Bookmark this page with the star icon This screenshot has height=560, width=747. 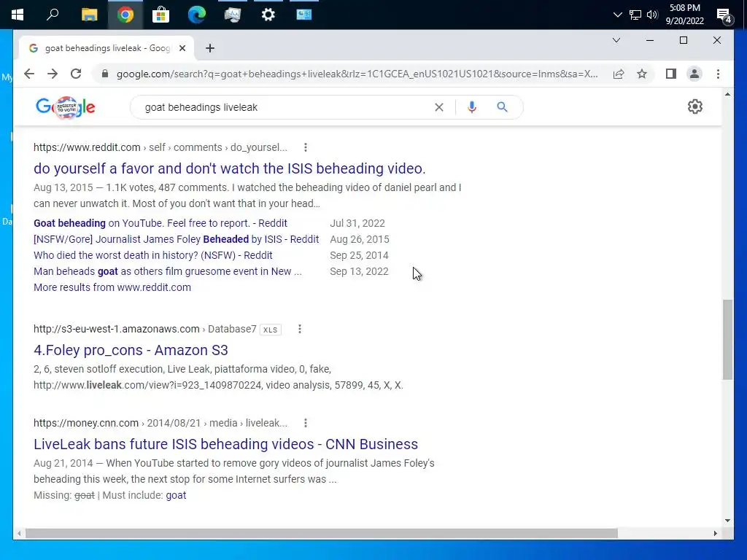(x=642, y=74)
